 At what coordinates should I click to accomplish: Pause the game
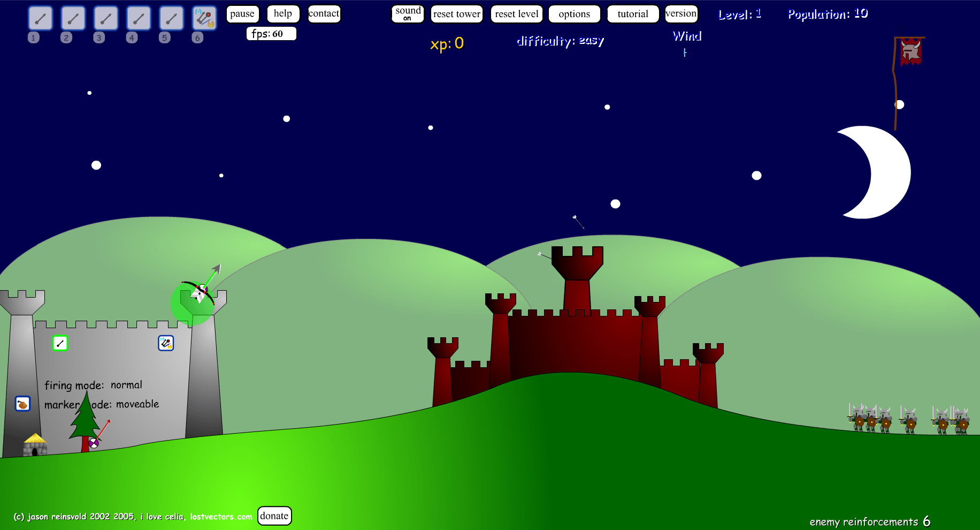point(242,14)
